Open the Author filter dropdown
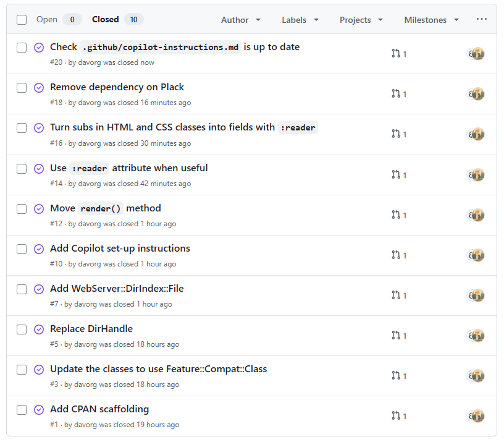The image size is (504, 442). (x=240, y=20)
